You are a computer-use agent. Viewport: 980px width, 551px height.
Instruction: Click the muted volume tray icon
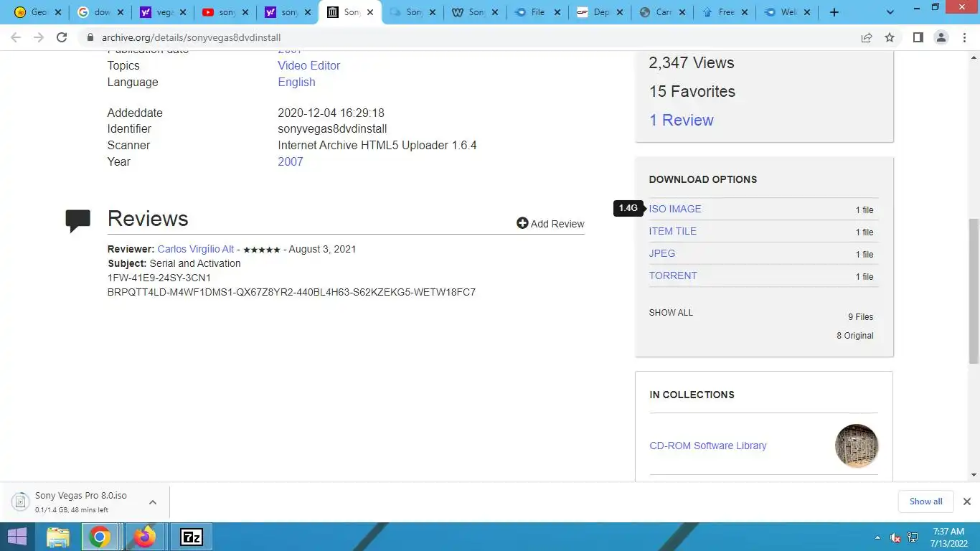(895, 537)
